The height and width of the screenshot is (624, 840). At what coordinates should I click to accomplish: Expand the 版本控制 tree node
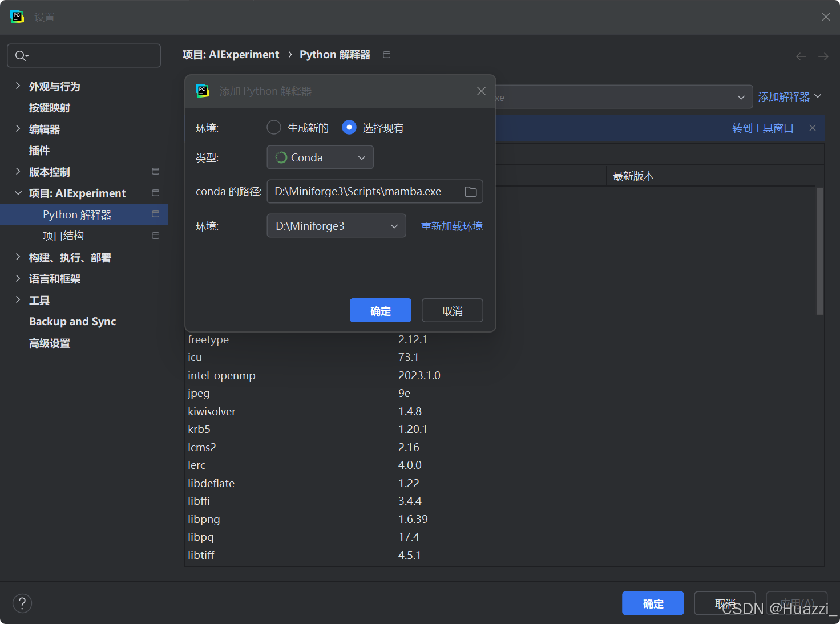[x=18, y=172]
